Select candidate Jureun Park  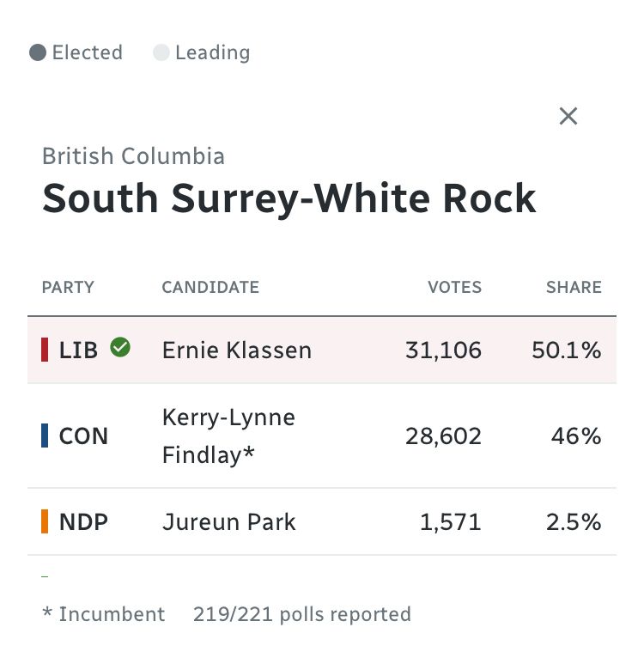228,521
